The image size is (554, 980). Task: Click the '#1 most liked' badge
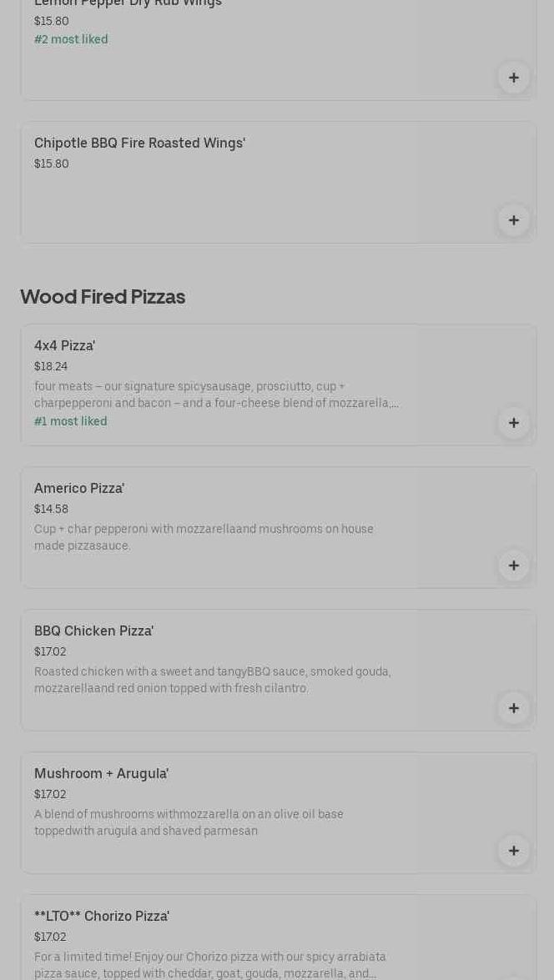click(x=71, y=421)
